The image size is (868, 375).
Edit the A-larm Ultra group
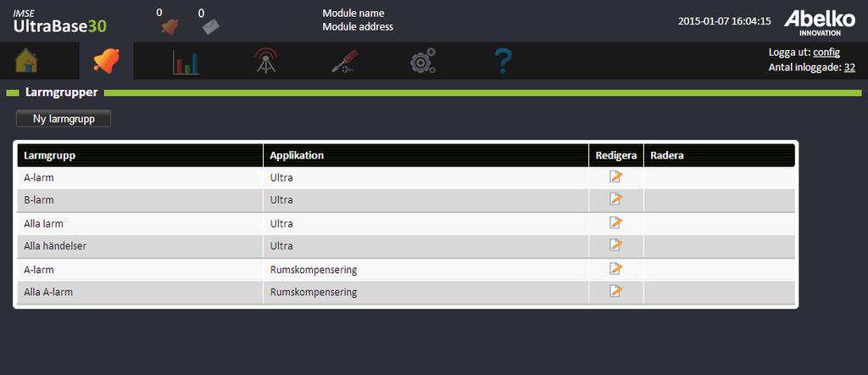click(x=616, y=176)
